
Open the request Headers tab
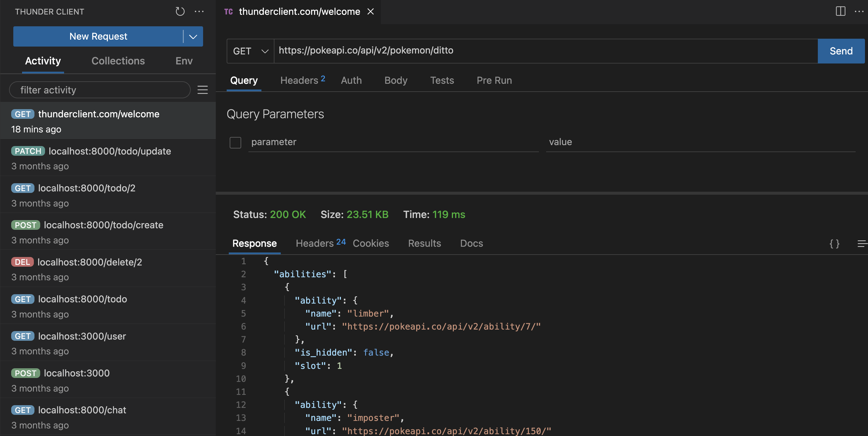tap(303, 81)
